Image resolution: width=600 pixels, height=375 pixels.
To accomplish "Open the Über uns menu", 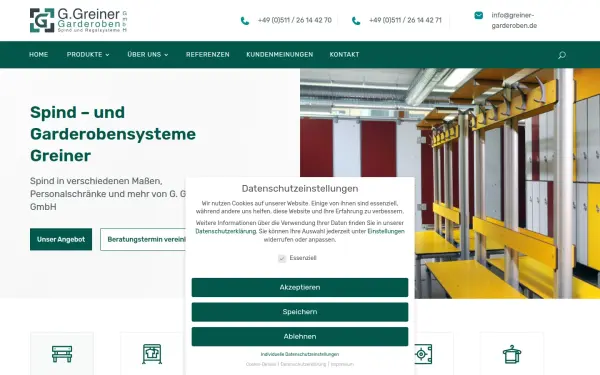I will pyautogui.click(x=144, y=54).
